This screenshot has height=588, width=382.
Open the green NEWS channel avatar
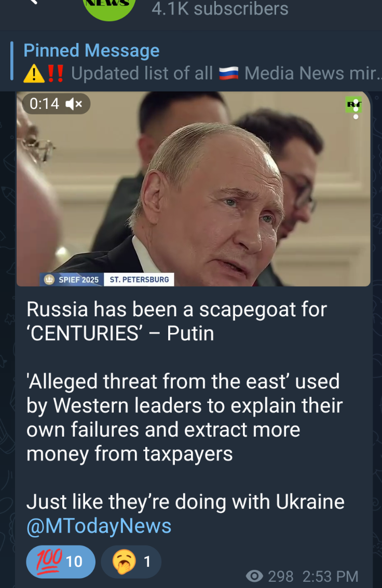click(109, 8)
